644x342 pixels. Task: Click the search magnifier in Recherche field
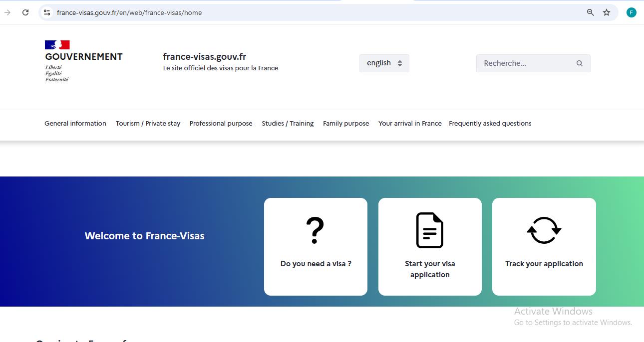tap(579, 63)
